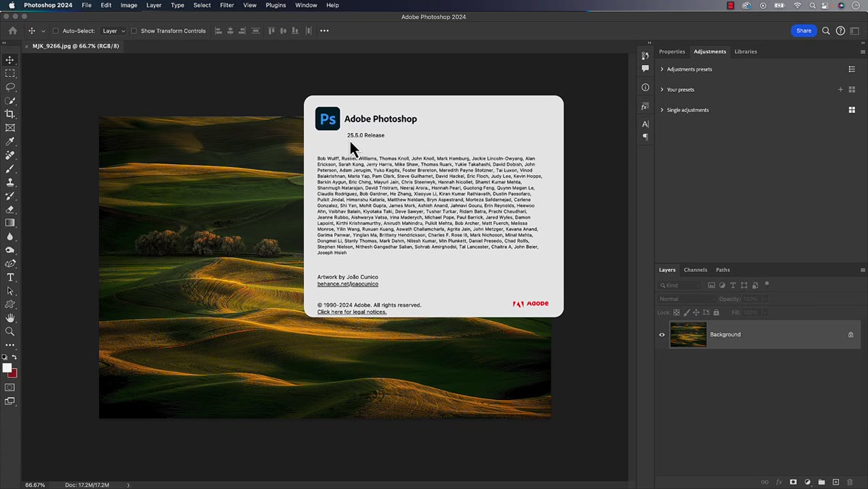Screen dimensions: 868x489
Task: Select the Hand tool
Action: [10, 318]
